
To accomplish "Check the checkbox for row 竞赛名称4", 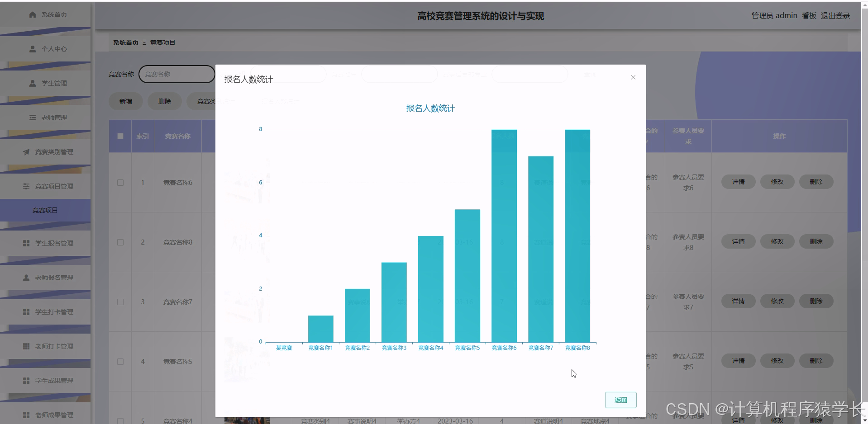I will pos(120,421).
